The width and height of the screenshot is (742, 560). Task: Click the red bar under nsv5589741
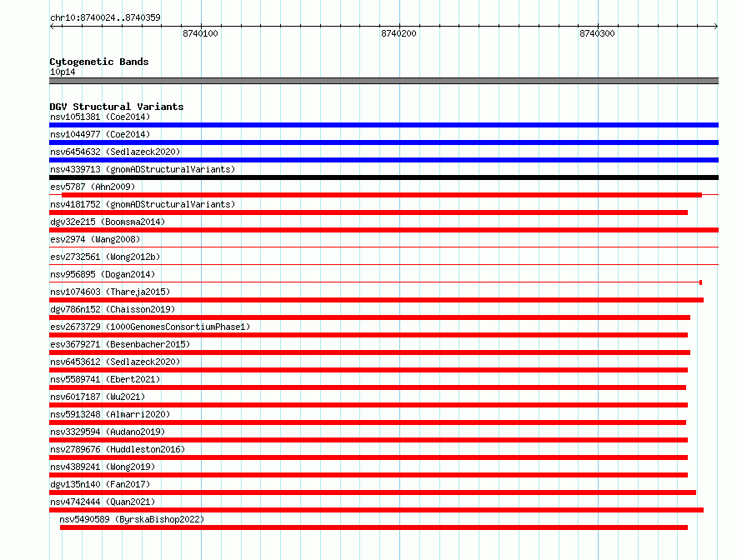368,387
